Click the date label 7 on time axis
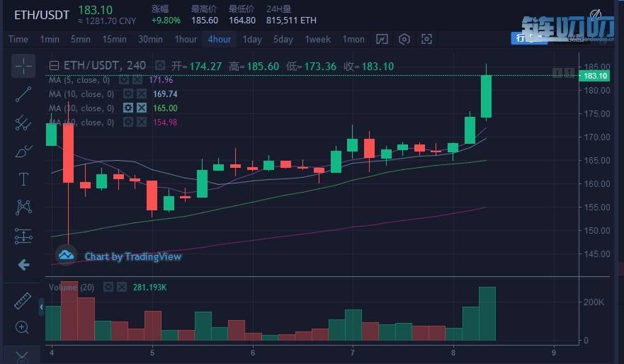Viewport: 624px width, 364px height. [x=353, y=353]
